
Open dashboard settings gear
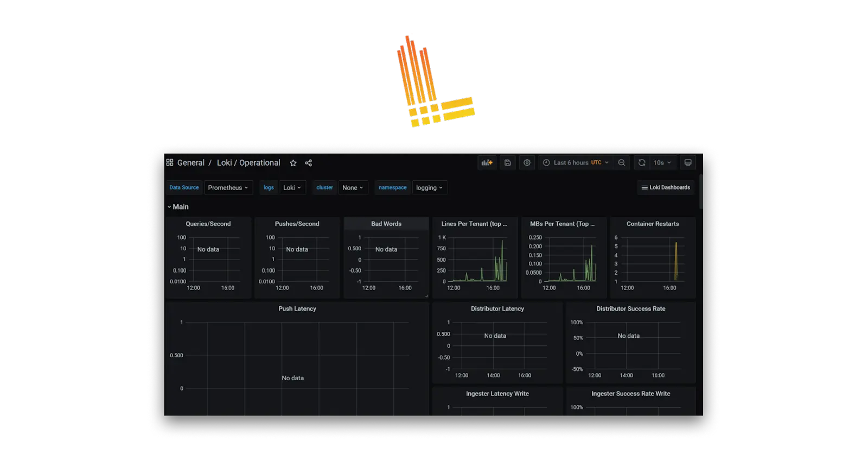(527, 162)
